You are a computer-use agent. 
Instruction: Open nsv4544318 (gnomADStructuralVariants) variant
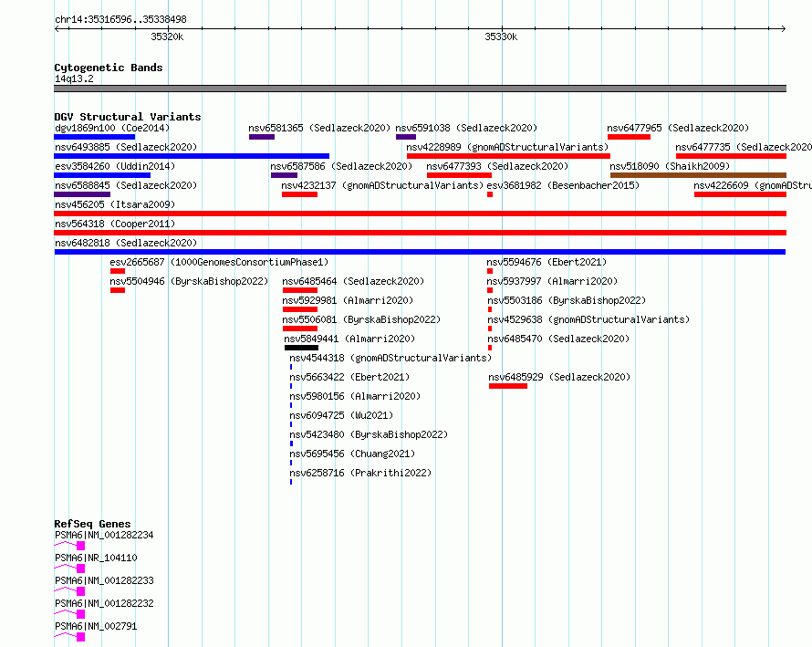390,358
